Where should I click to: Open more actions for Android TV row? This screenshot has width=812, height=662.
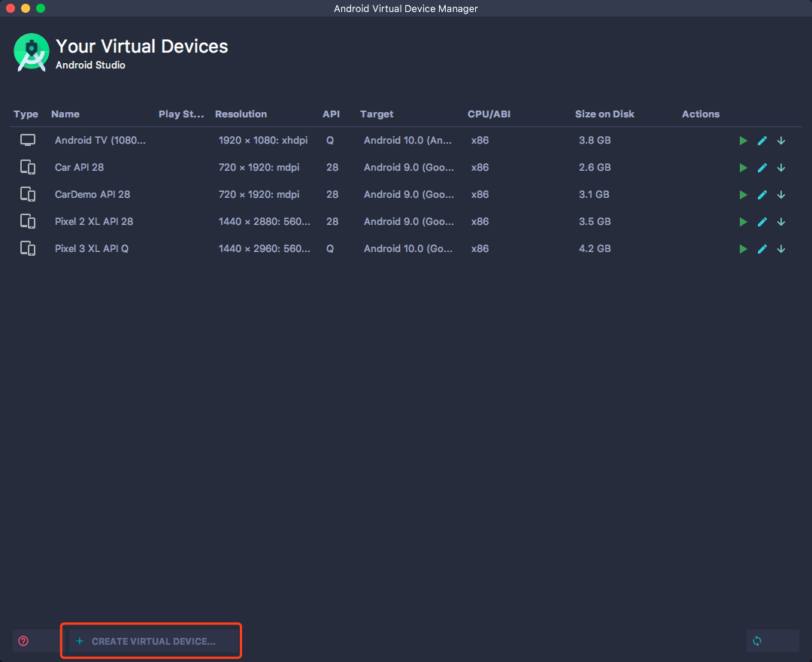coord(781,141)
